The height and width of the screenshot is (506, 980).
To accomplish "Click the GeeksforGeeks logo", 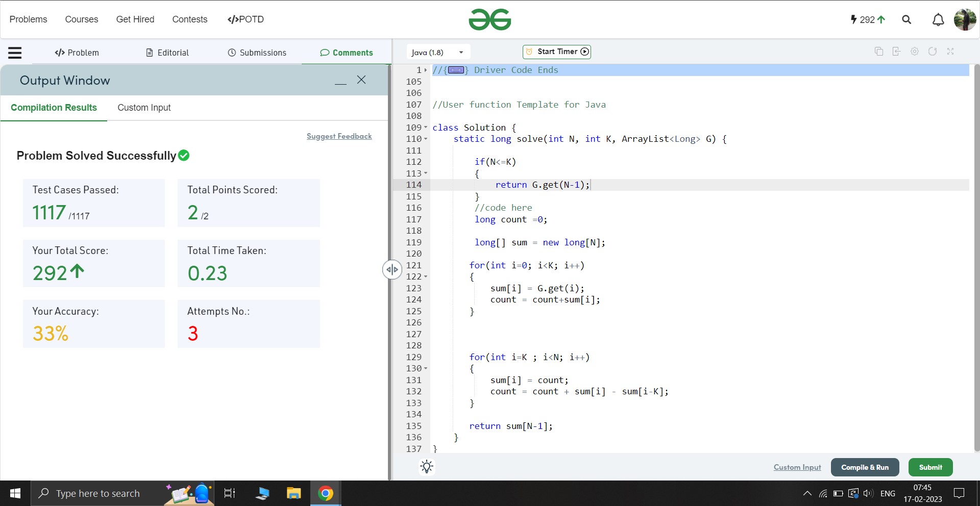I will click(490, 19).
